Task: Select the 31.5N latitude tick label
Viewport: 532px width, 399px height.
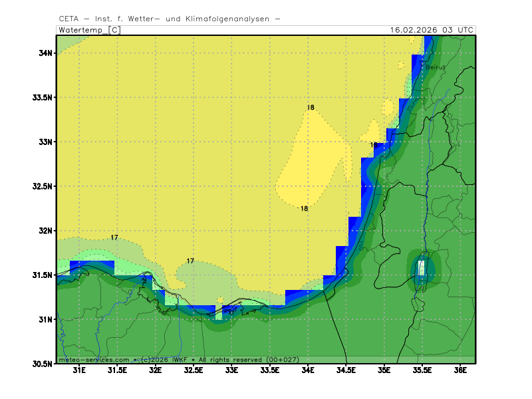Action: coord(43,275)
